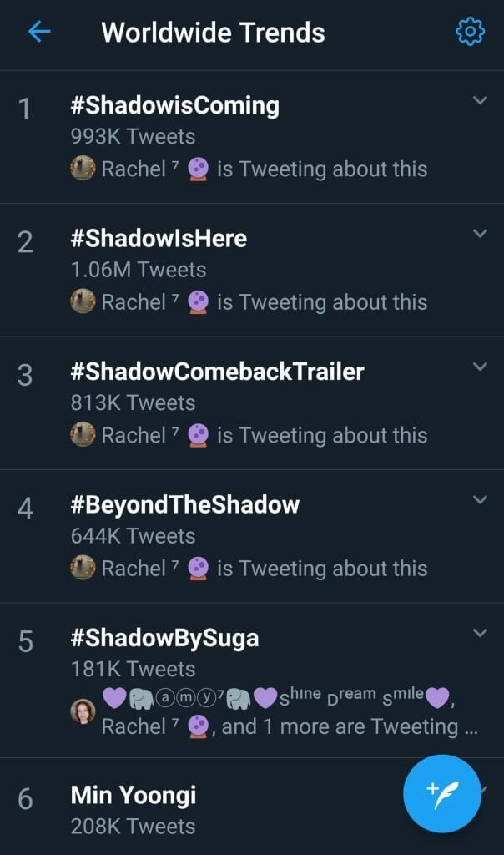The width and height of the screenshot is (504, 855).
Task: Expand options chevron for #ShadowIsHere
Action: pos(480,234)
